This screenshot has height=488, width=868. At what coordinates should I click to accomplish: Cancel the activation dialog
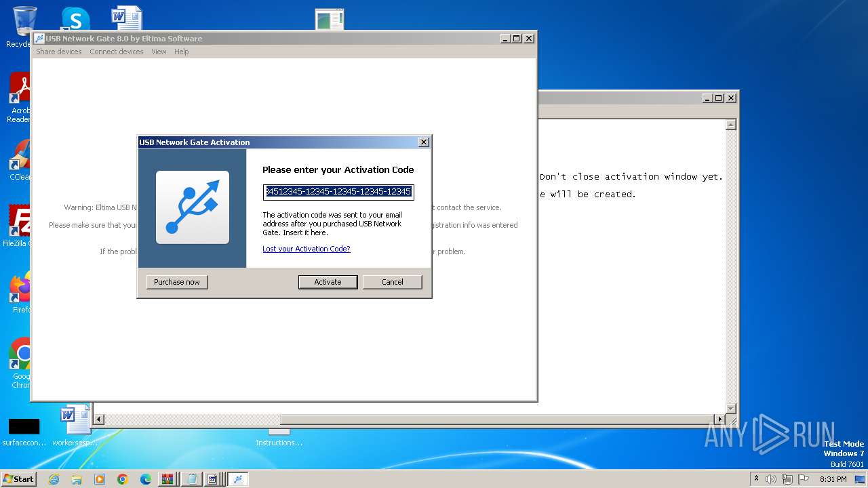392,282
